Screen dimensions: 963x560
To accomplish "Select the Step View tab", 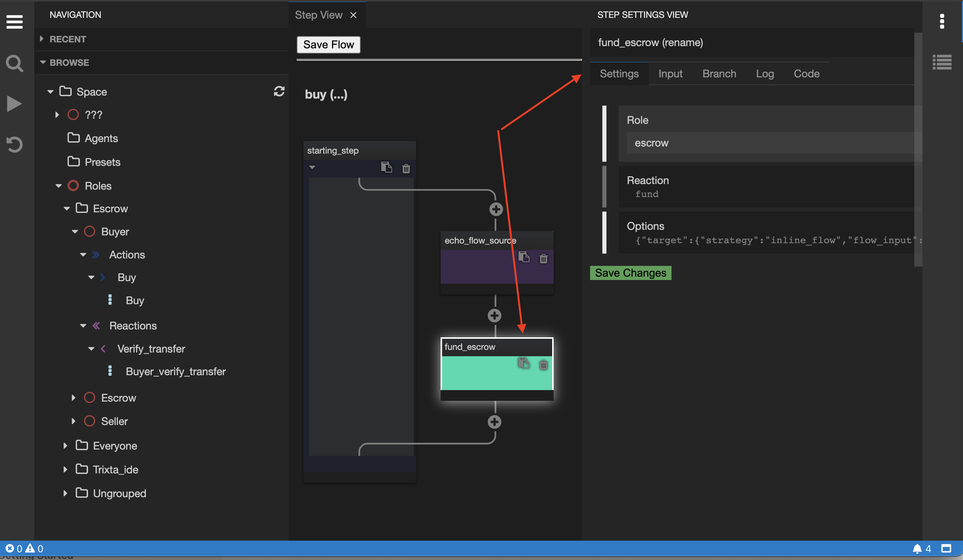I will click(318, 15).
